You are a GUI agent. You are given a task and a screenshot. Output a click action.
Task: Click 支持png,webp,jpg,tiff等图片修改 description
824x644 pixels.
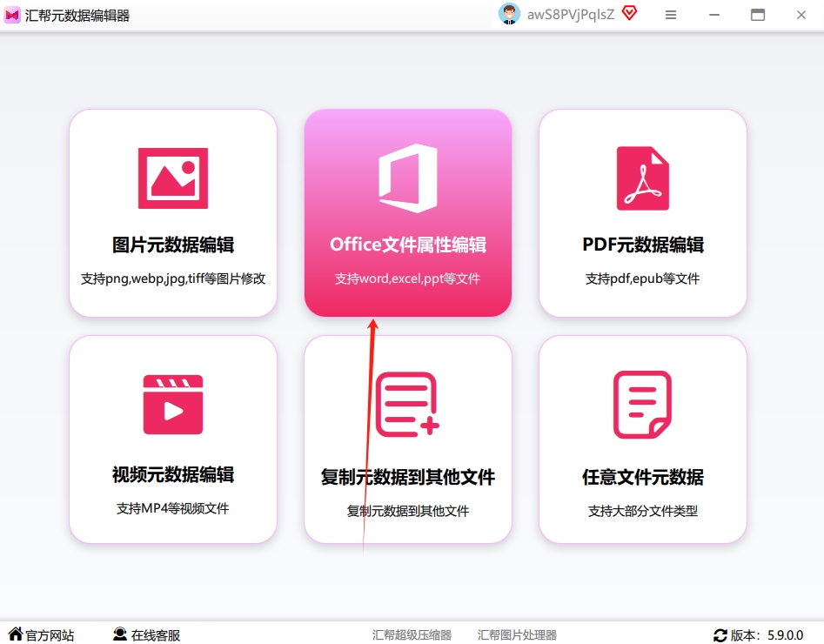pos(173,278)
